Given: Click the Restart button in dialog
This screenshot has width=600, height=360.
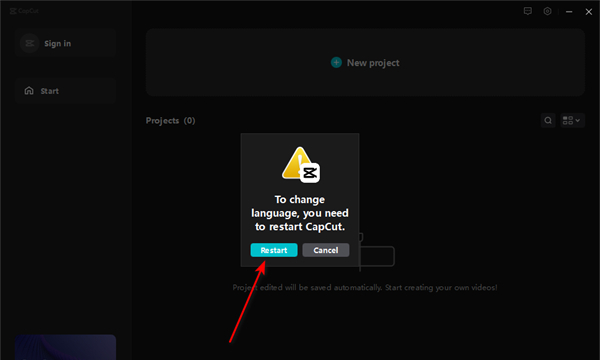Looking at the screenshot, I should tap(274, 250).
